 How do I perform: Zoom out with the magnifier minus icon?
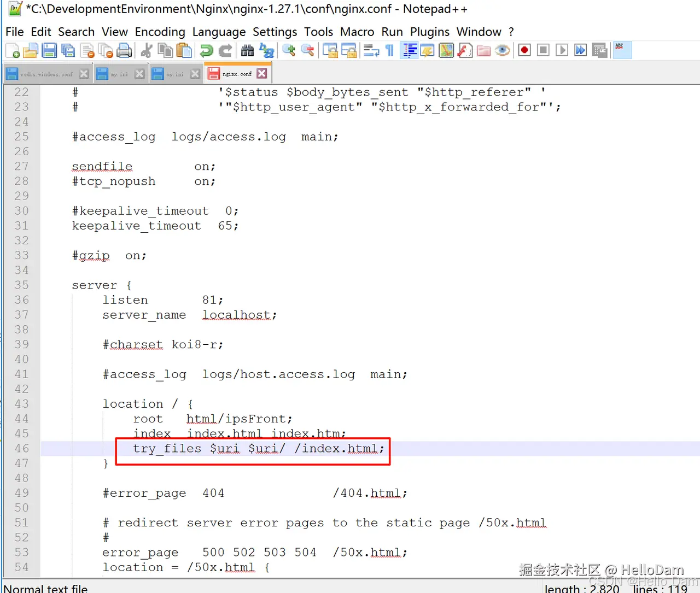point(308,51)
